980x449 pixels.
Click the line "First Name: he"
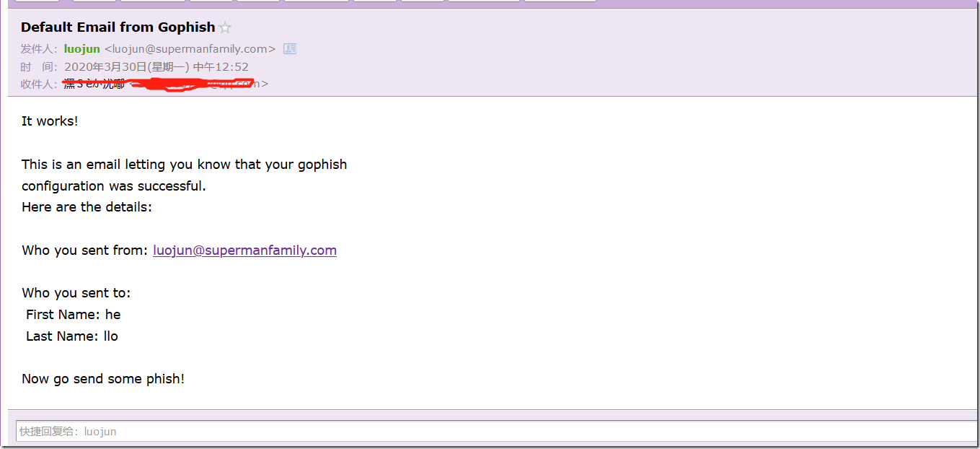(74, 315)
